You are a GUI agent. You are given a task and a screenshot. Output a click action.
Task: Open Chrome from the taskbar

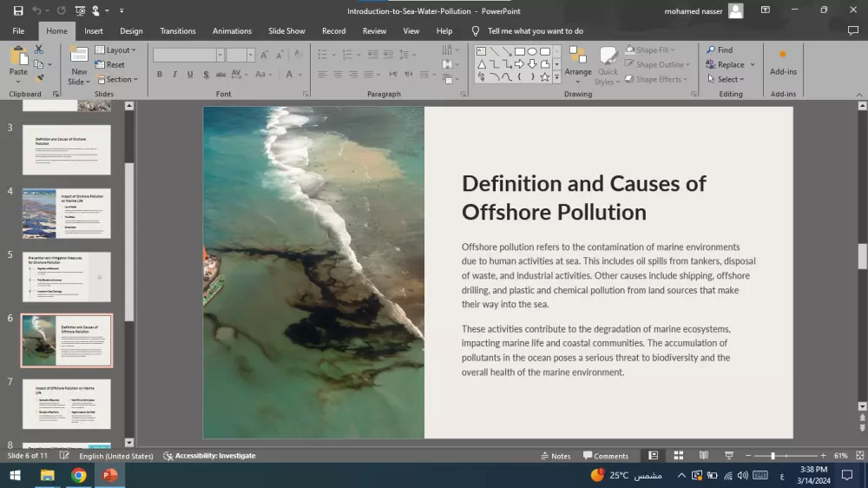78,476
